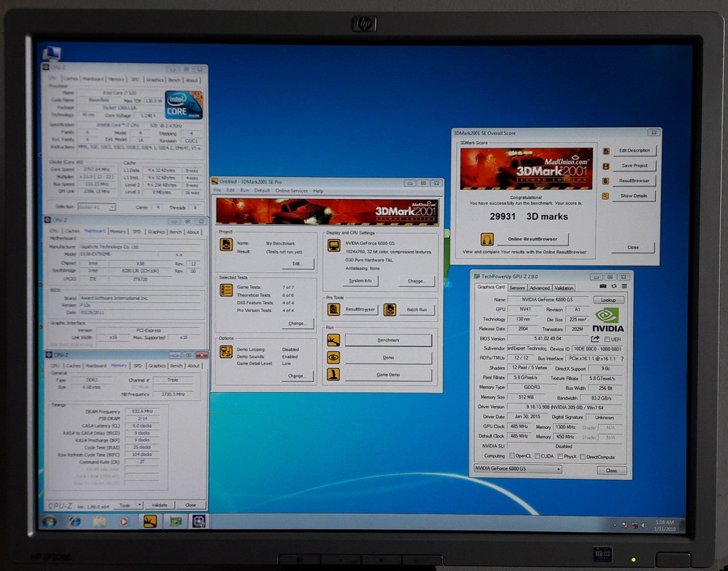Image resolution: width=728 pixels, height=571 pixels.
Task: Open the GPU-Z hamburger menu icon
Action: click(625, 286)
